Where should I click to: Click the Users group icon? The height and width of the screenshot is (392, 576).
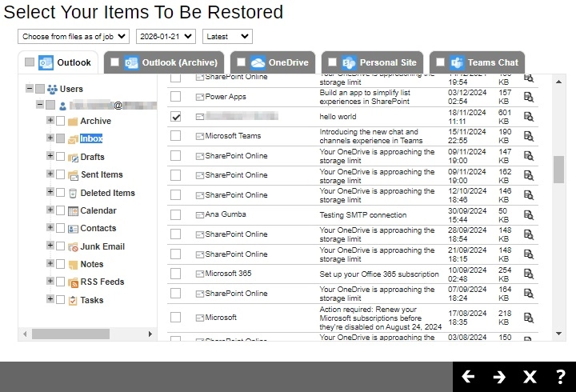pos(52,90)
